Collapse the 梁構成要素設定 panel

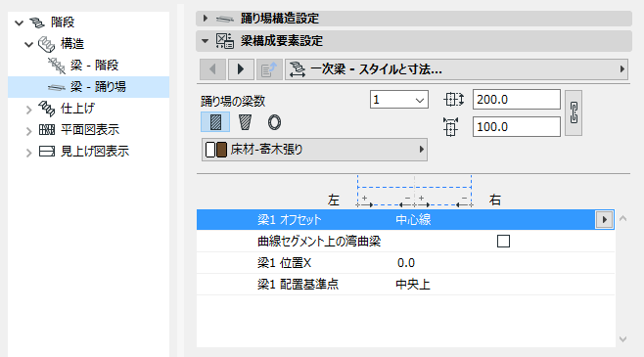pyautogui.click(x=205, y=41)
